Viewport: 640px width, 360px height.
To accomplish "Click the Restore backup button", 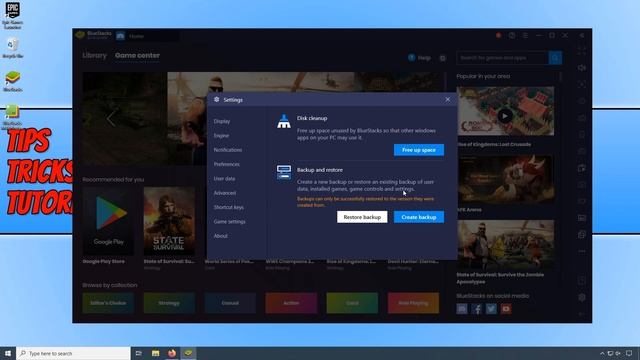I will tap(362, 217).
